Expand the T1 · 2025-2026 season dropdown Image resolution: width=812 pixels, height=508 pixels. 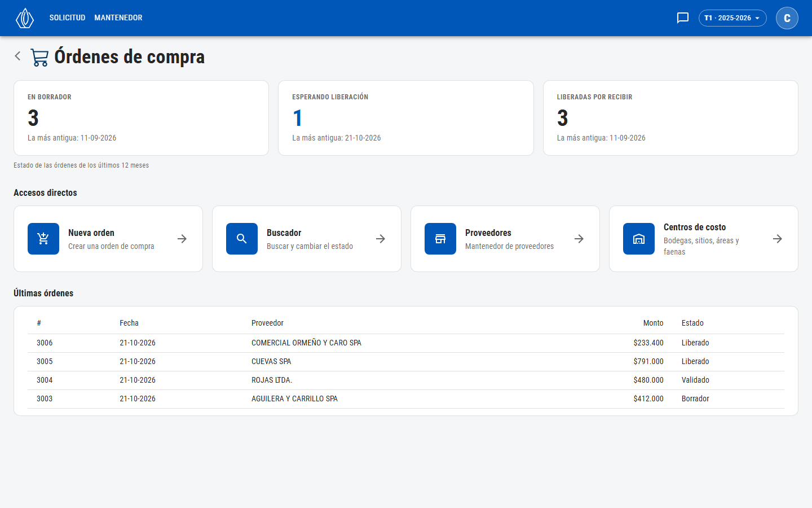point(732,18)
